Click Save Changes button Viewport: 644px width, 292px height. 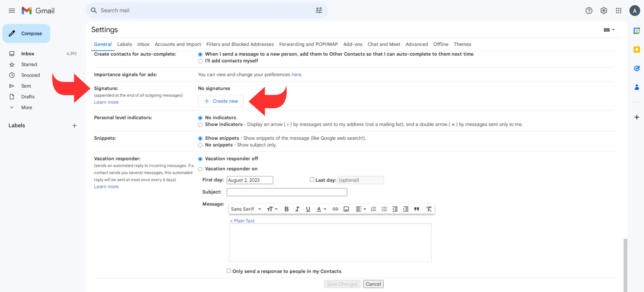(x=342, y=284)
